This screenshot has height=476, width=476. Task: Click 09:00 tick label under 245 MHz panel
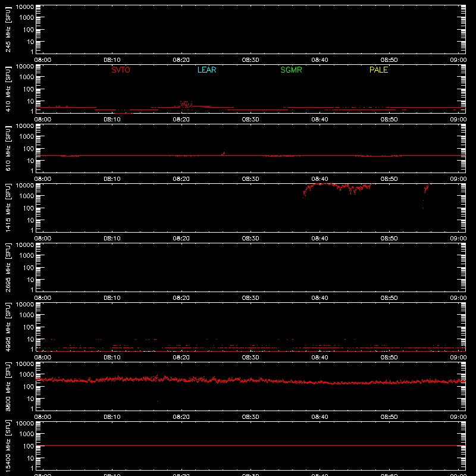pos(458,60)
